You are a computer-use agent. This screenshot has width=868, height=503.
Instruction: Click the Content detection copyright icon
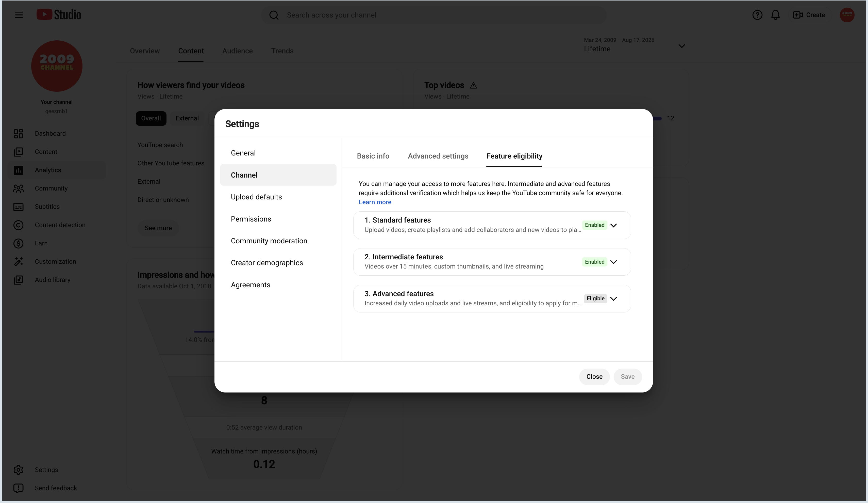click(18, 225)
